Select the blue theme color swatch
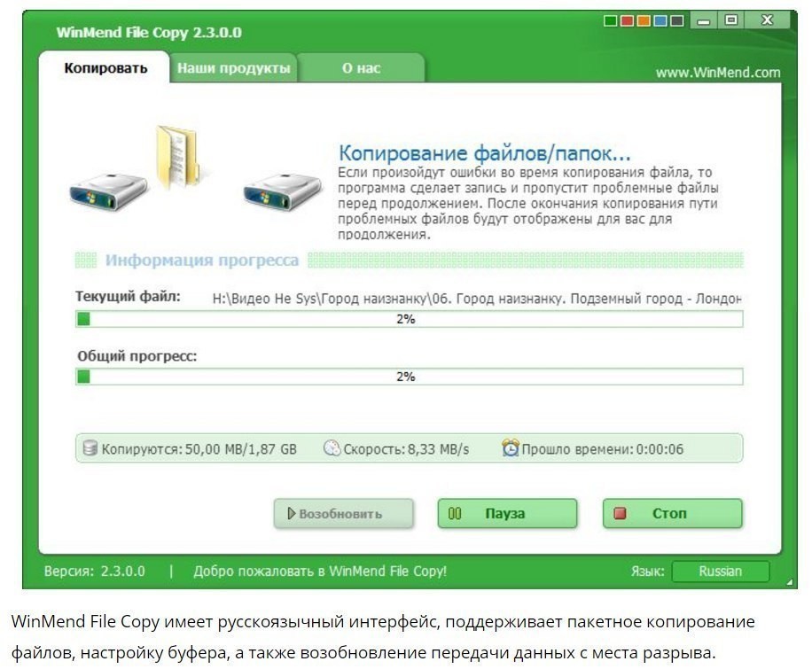Viewport: 812px width, 669px height. tap(660, 20)
